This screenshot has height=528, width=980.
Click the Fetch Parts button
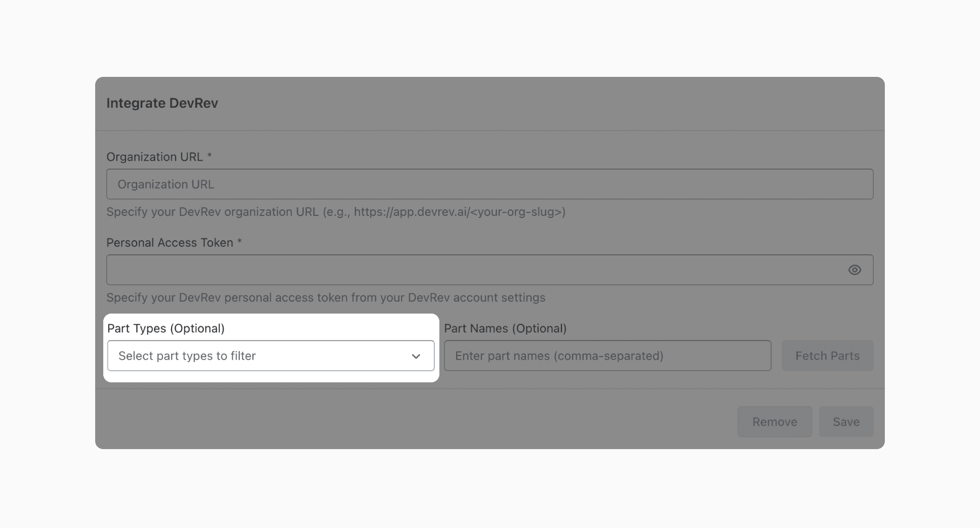point(828,356)
